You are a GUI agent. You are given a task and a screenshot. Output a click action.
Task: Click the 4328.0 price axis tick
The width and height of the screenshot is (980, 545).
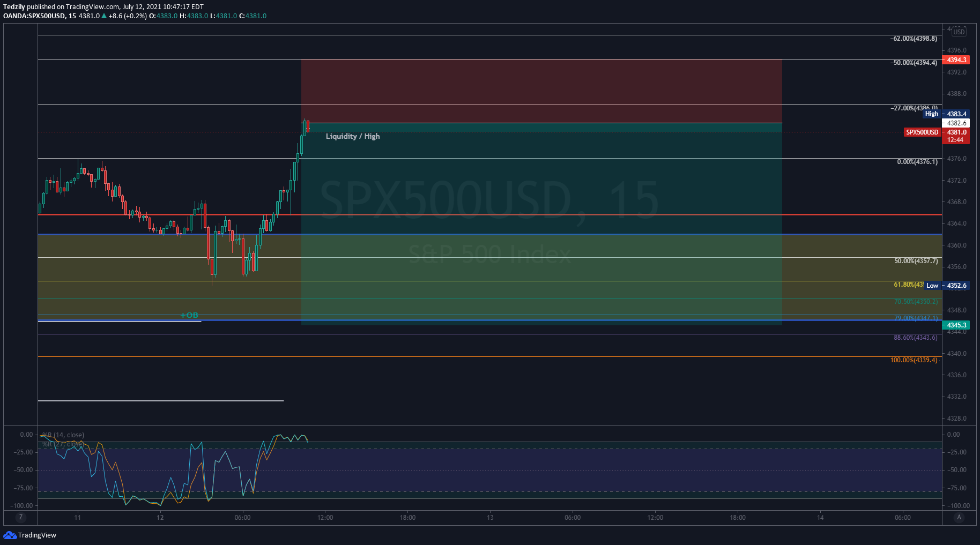tap(957, 418)
